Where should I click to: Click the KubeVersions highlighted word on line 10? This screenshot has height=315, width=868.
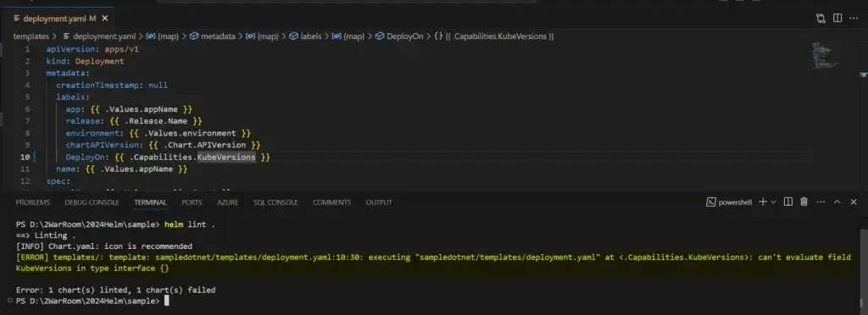click(226, 157)
